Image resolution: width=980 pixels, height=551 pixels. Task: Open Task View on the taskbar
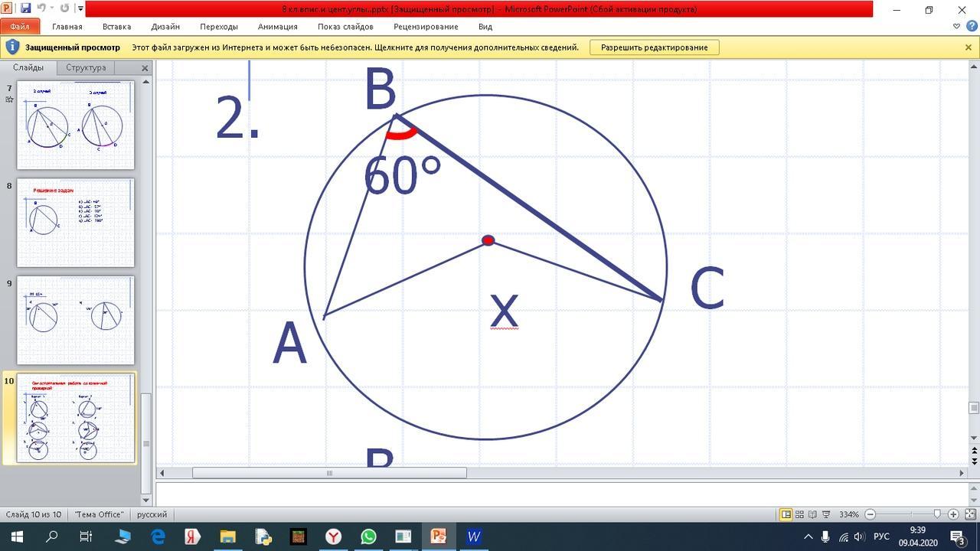(87, 536)
